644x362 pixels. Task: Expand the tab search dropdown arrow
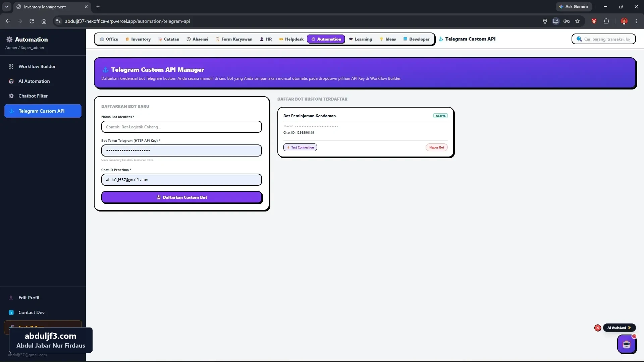6,7
